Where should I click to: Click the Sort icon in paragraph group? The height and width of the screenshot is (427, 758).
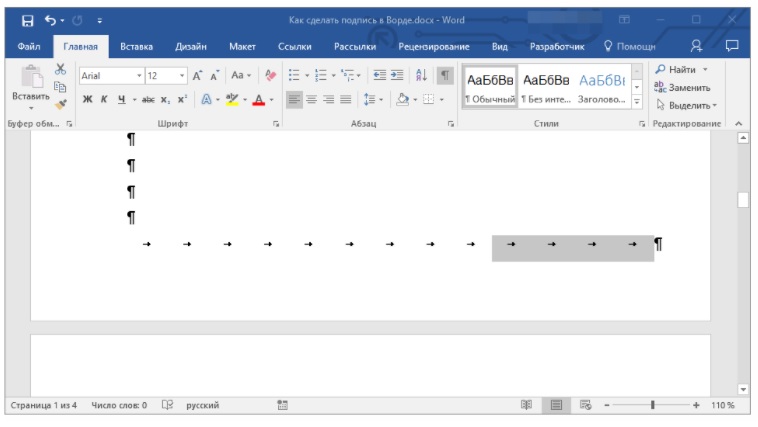(421, 75)
